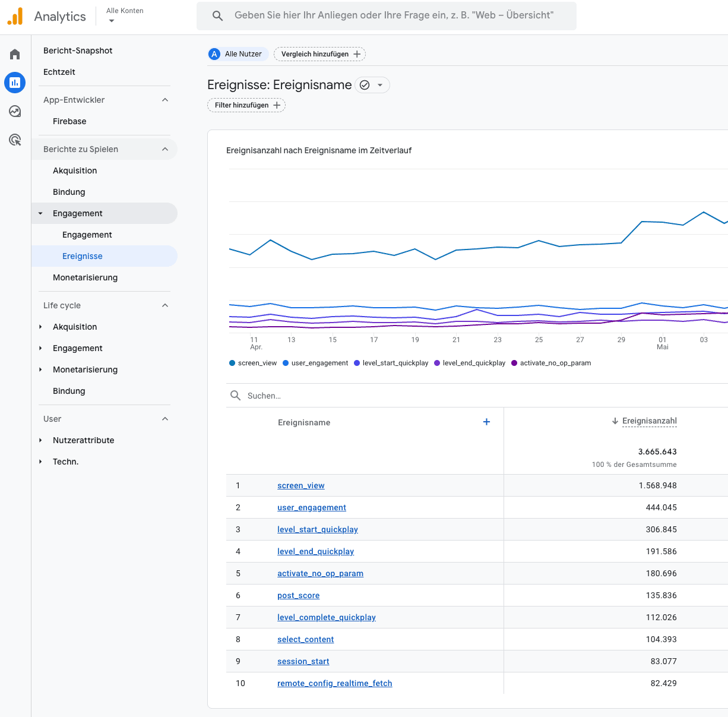Collapse the App-Entwickler section
Screen dimensions: 728x717
coord(165,100)
